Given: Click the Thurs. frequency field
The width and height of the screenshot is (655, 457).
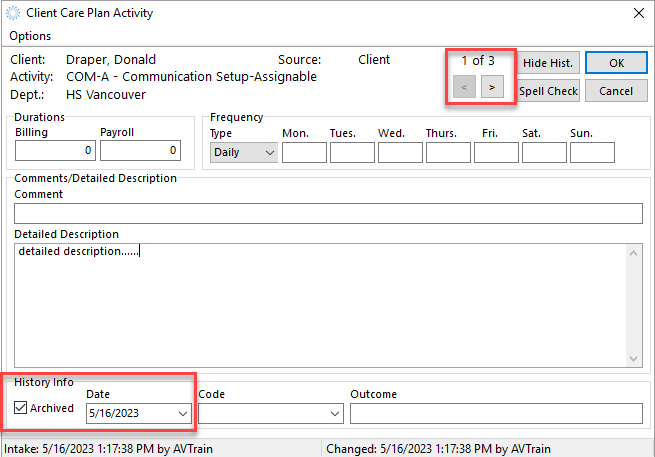Looking at the screenshot, I should coord(448,152).
